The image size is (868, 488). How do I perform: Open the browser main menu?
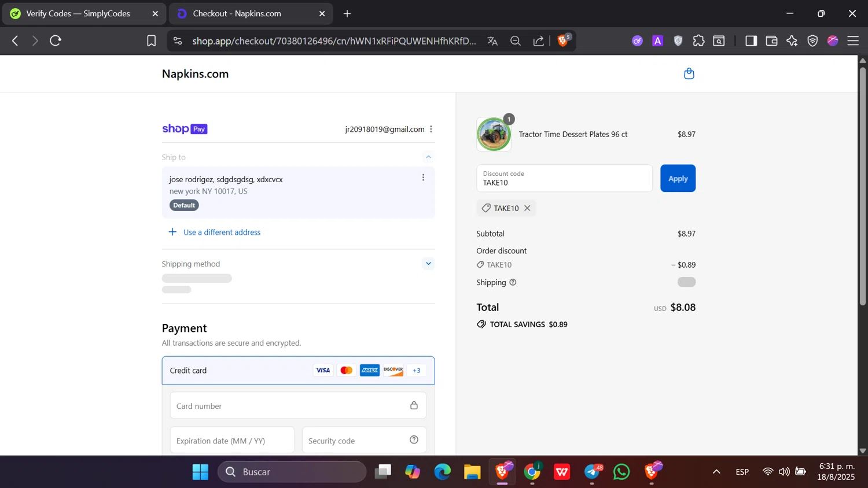(853, 40)
